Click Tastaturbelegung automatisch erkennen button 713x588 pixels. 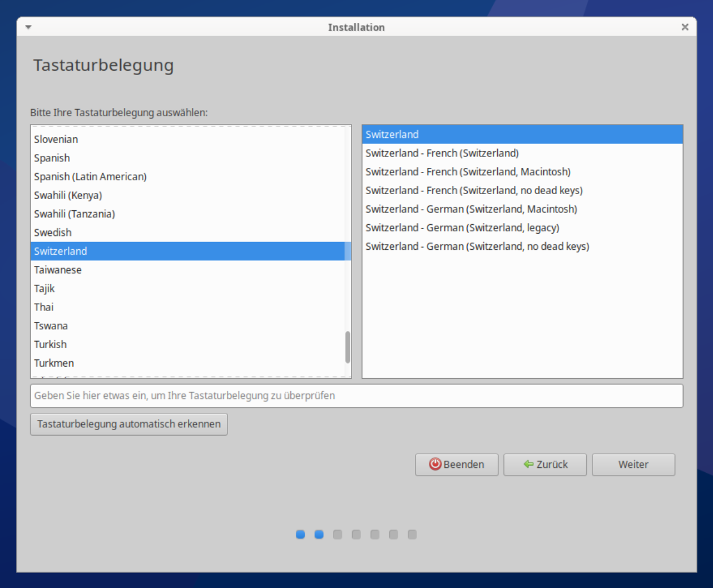click(129, 424)
